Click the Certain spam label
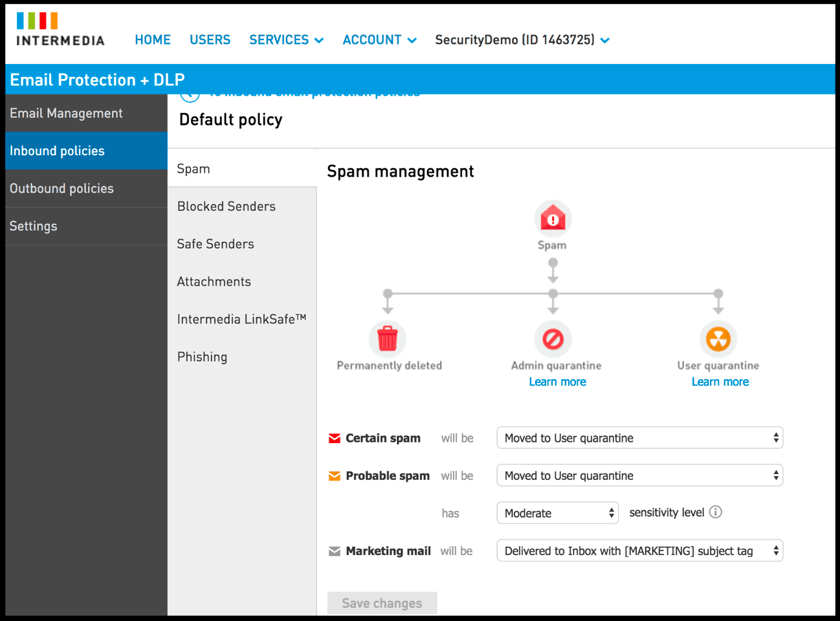The image size is (840, 621). [x=383, y=438]
